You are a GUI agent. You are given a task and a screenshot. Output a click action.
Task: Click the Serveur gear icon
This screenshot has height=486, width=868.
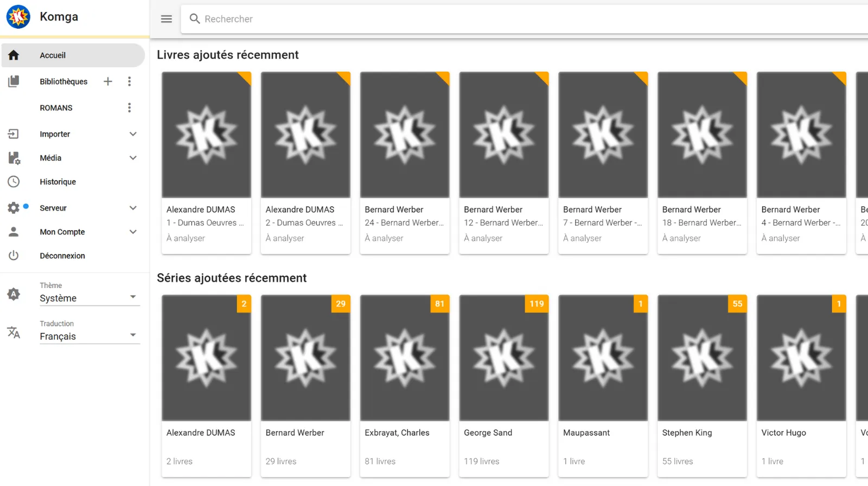coord(14,208)
